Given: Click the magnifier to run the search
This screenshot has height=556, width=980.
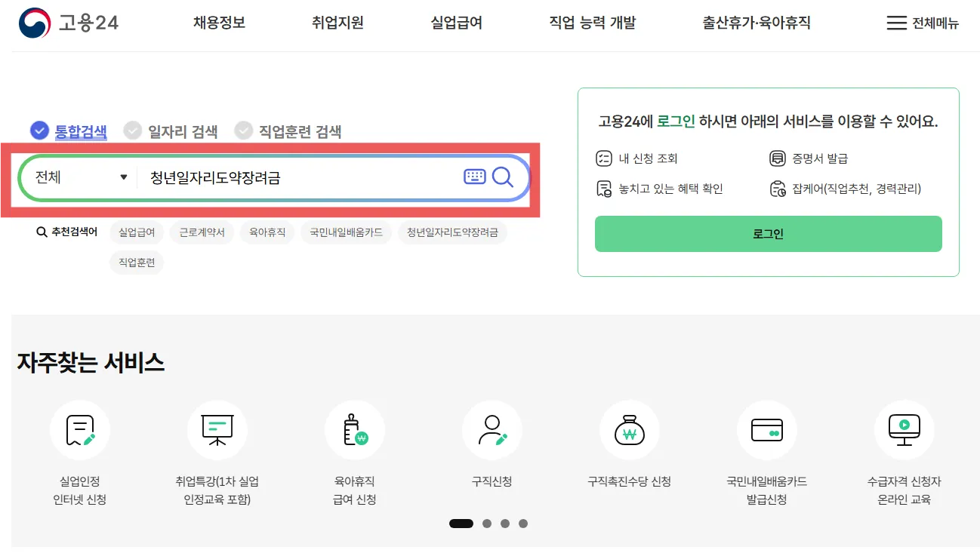Looking at the screenshot, I should click(x=504, y=177).
